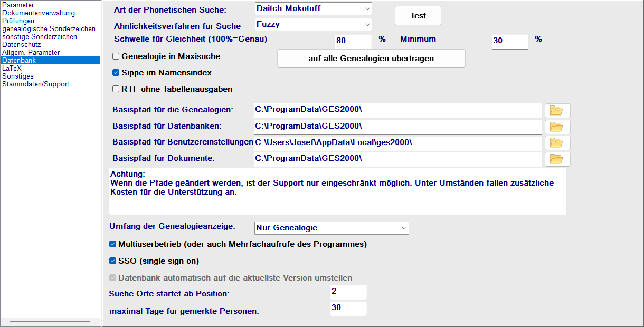Enable RTF ohne Tabellenausgaben
Image resolution: width=644 pixels, height=327 pixels.
(x=116, y=89)
